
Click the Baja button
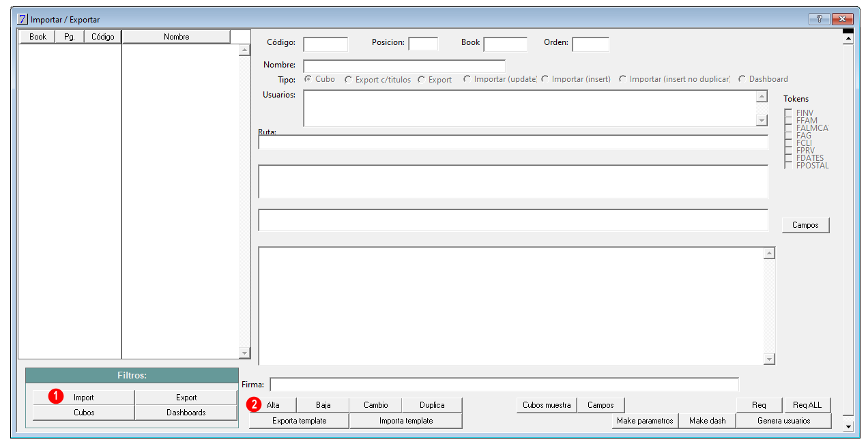point(323,405)
